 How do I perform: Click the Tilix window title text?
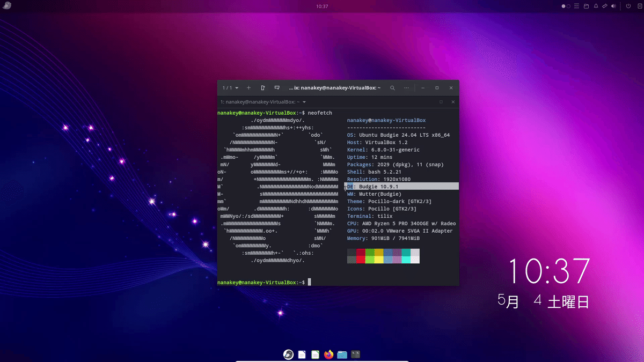click(x=334, y=87)
